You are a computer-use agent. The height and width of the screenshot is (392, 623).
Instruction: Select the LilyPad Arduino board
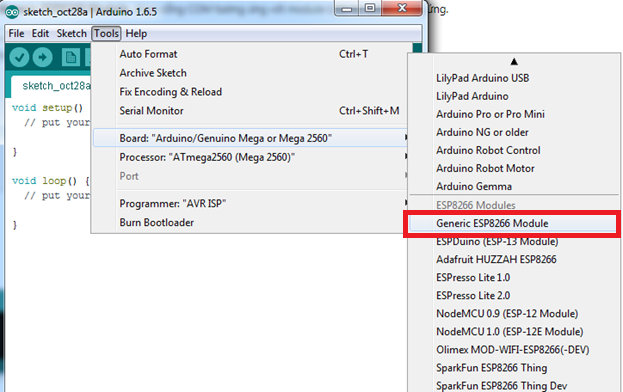[x=514, y=96]
